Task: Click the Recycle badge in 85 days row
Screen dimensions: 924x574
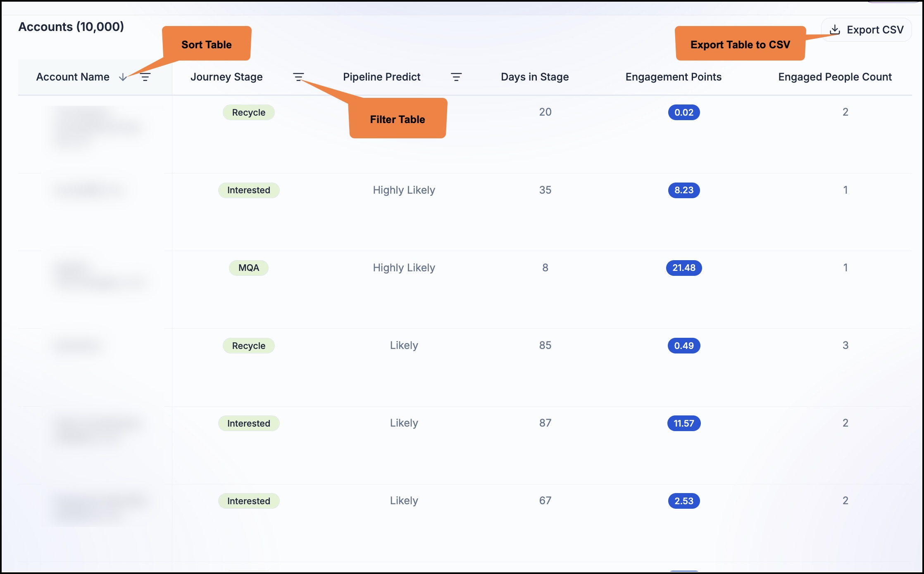Action: (249, 346)
